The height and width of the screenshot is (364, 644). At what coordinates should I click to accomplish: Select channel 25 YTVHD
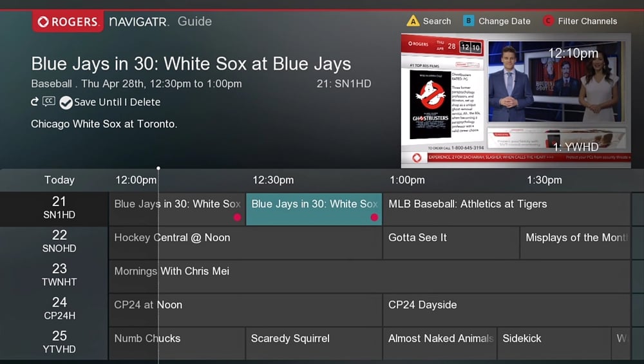(55, 343)
